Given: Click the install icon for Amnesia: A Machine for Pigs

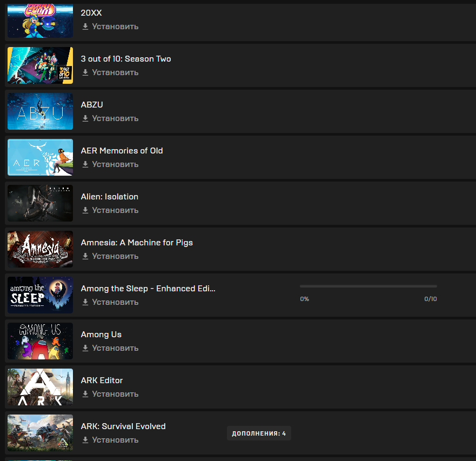Looking at the screenshot, I should tap(85, 256).
